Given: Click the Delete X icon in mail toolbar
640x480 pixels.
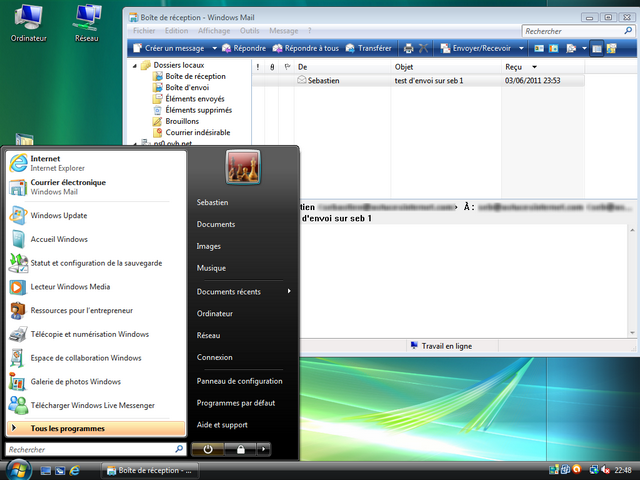Looking at the screenshot, I should (424, 48).
